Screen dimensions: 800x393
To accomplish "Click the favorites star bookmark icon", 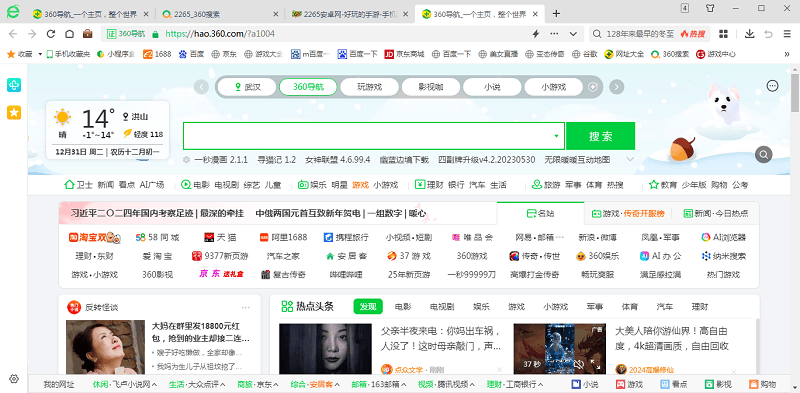I will pos(10,54).
